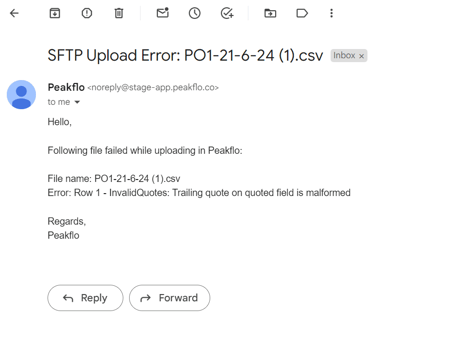The image size is (450, 361).
Task: Click the Forward button
Action: (170, 298)
